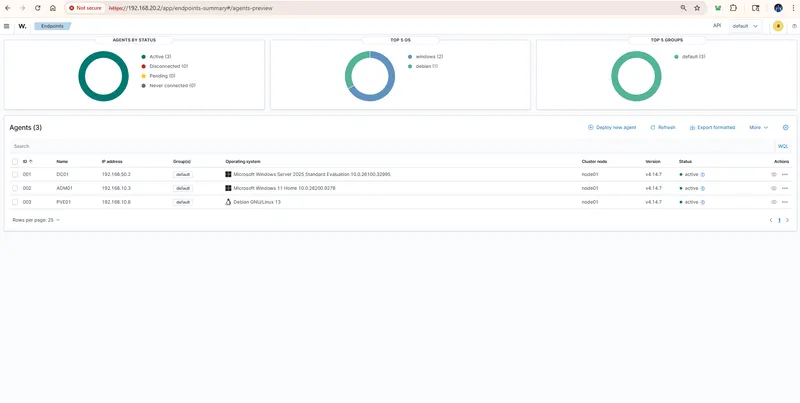Screen dimensions: 800x403
Task: Toggle the WQL query mode button
Action: coord(783,146)
